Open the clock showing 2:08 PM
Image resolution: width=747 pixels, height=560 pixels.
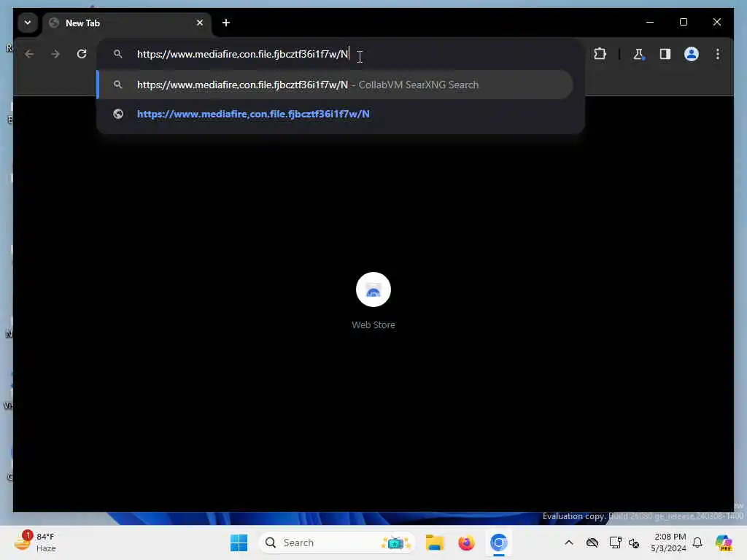pyautogui.click(x=668, y=542)
